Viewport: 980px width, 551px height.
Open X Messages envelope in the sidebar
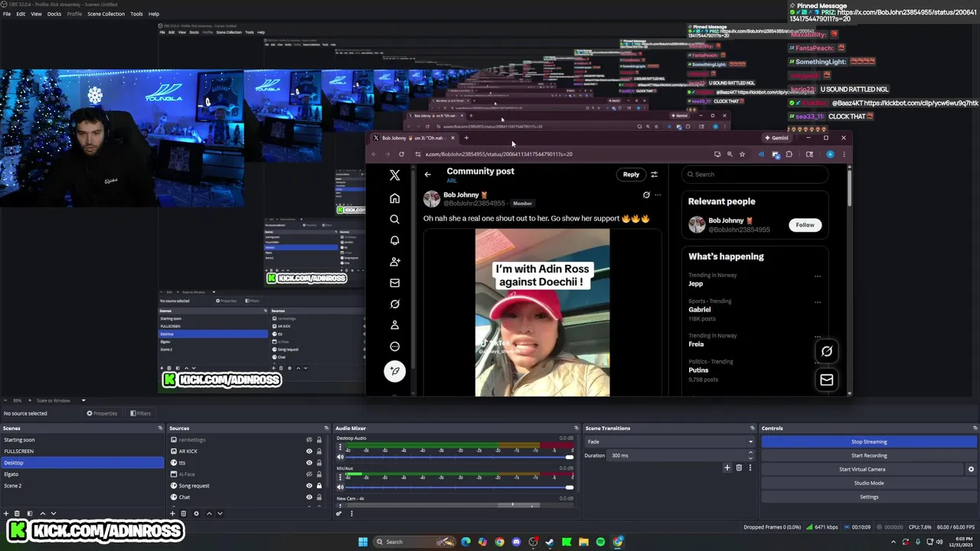click(394, 282)
